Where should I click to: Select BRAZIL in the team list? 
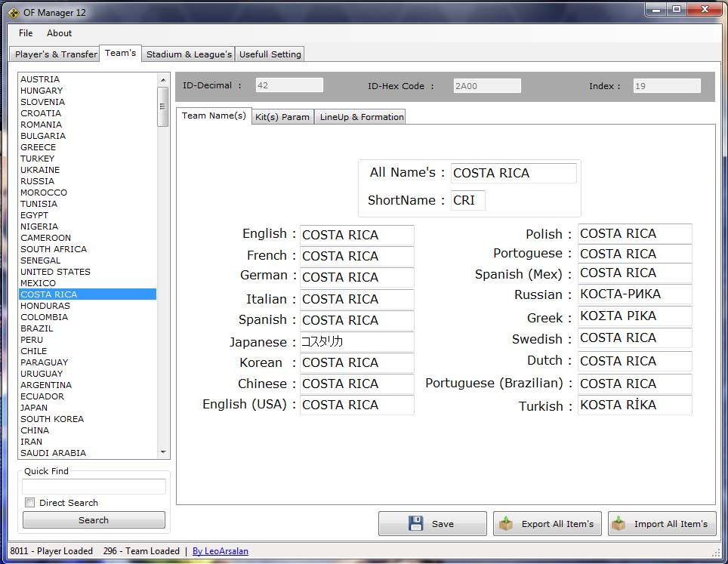(37, 328)
